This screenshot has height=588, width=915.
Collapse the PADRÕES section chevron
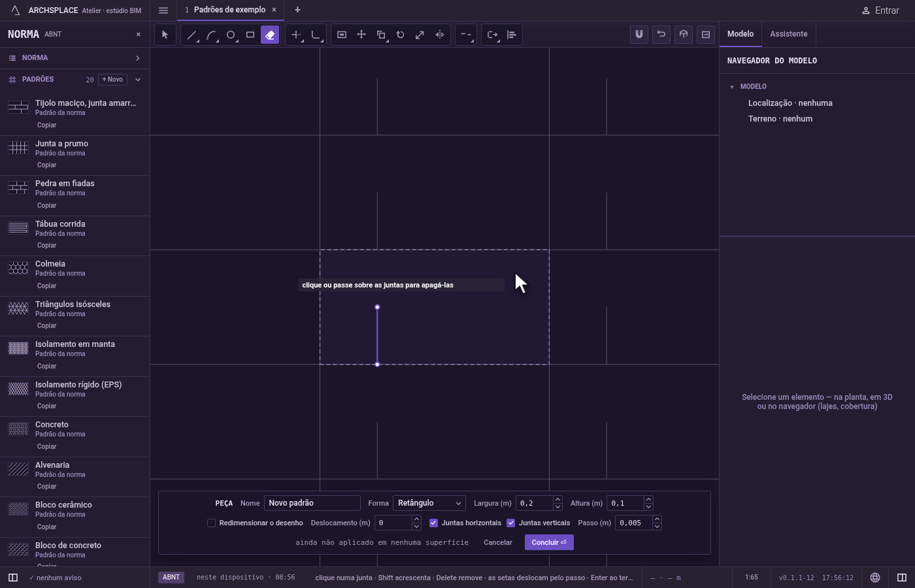pos(138,80)
